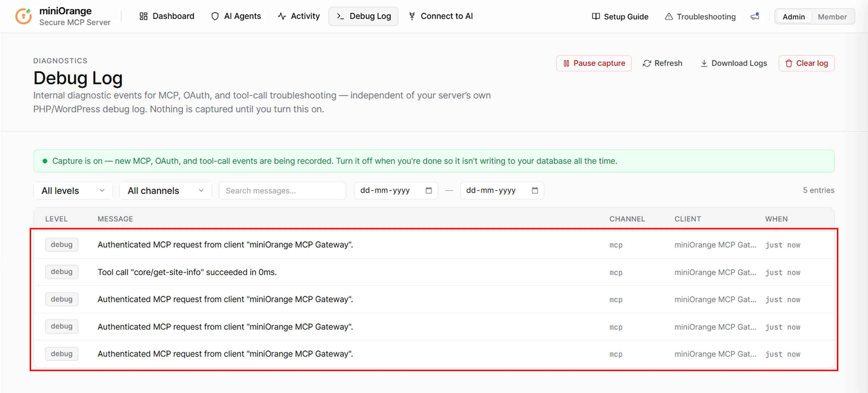Click client name in the Tool call row
The width and height of the screenshot is (868, 393).
(x=715, y=272)
